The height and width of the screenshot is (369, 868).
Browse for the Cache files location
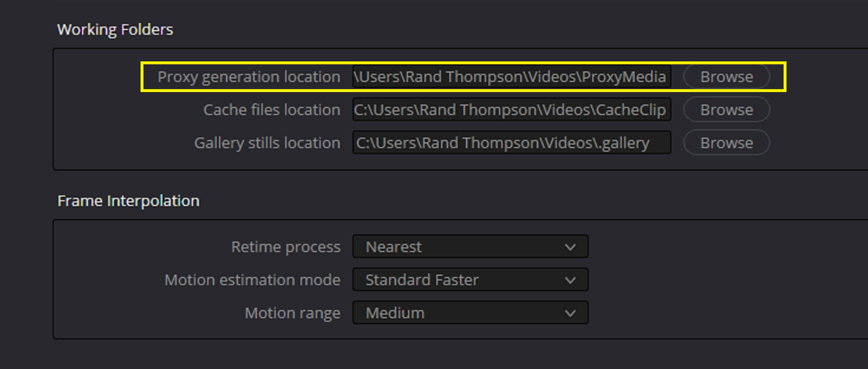click(726, 109)
